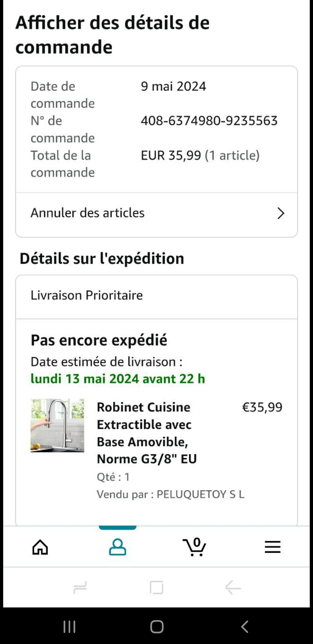Tap the faded gray square icon
Image resolution: width=313 pixels, height=644 pixels.
[156, 588]
